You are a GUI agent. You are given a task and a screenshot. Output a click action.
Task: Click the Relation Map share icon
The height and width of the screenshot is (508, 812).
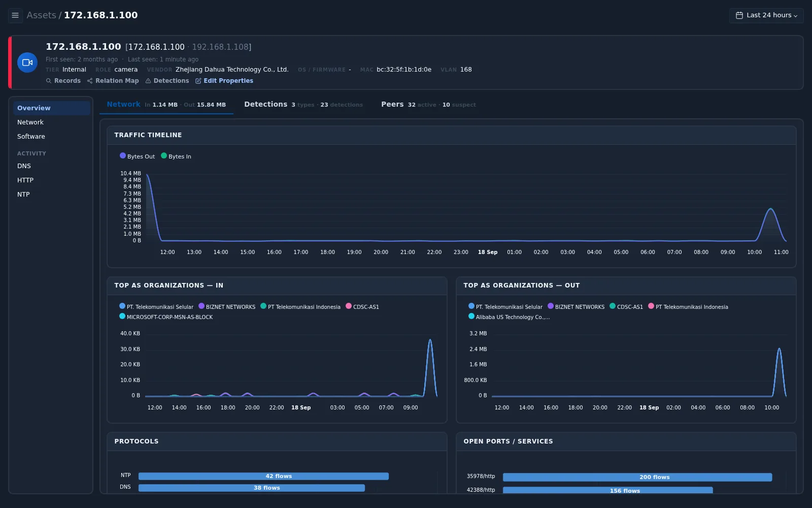tap(90, 81)
